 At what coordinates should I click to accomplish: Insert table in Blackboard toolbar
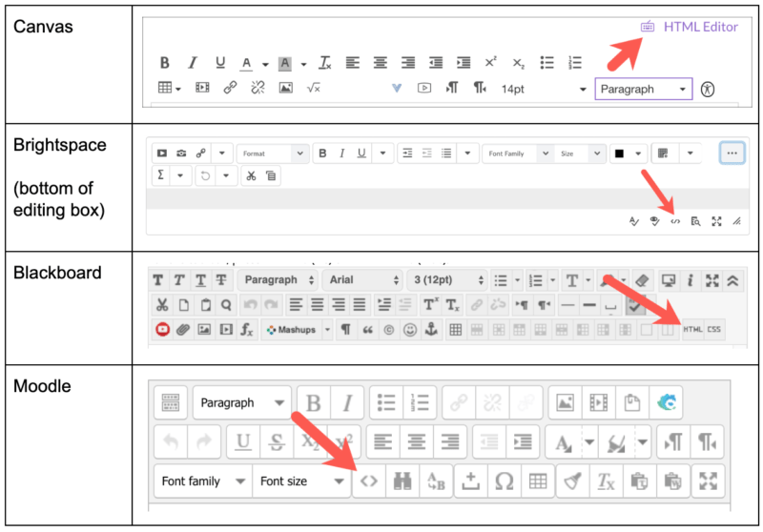456,330
